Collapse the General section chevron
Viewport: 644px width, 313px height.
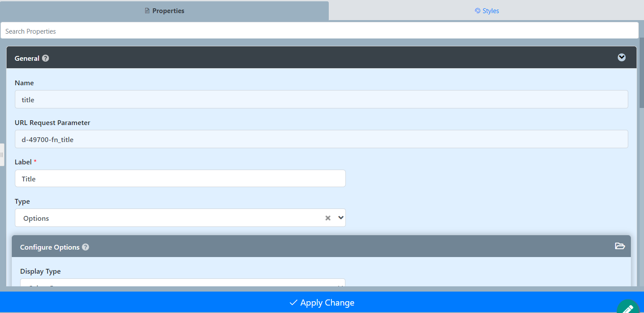click(x=621, y=58)
